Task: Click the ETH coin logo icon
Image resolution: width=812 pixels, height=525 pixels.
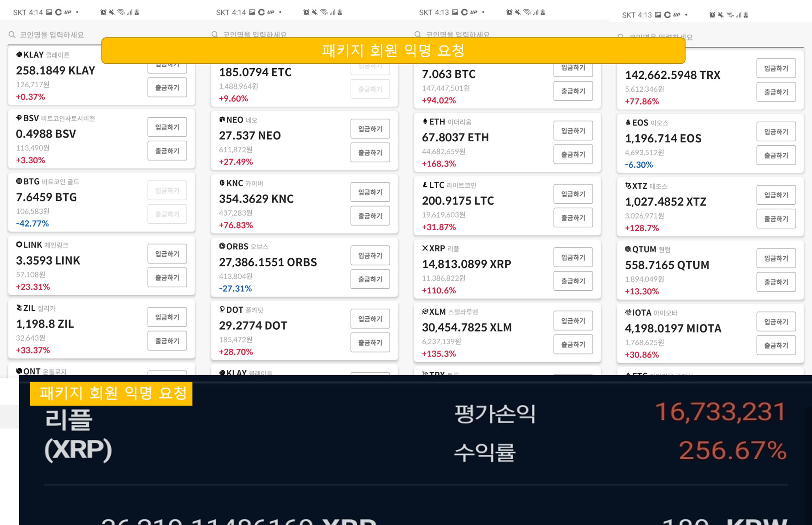Action: (425, 121)
